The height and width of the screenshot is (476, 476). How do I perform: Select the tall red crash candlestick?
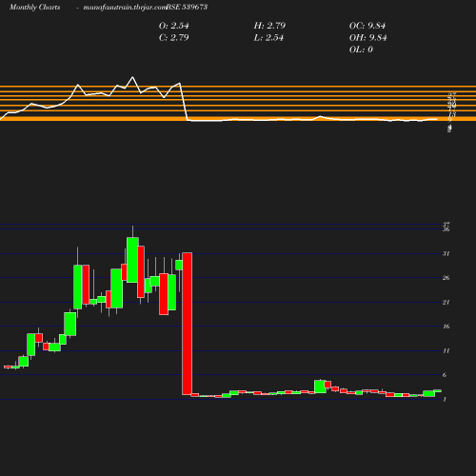point(187,324)
